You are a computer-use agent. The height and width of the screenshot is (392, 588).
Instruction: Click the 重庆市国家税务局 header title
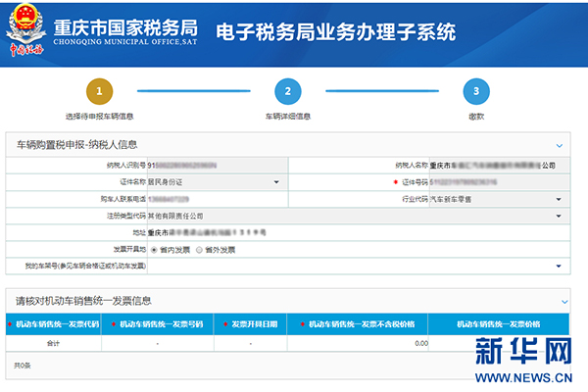(125, 27)
